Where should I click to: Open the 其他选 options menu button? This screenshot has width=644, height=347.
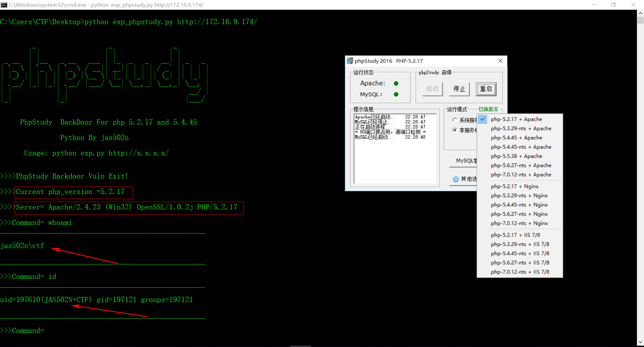pyautogui.click(x=463, y=179)
